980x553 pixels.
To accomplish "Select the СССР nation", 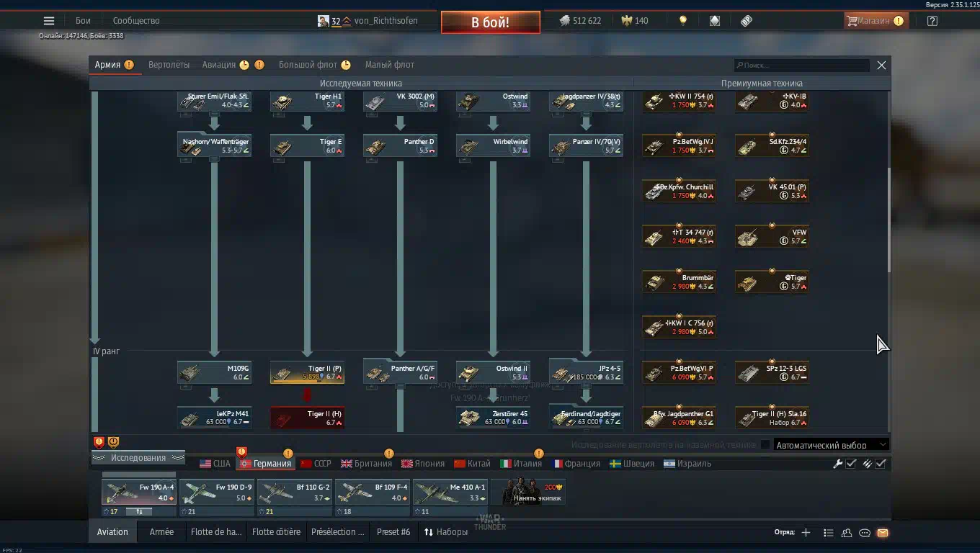I will pyautogui.click(x=316, y=464).
